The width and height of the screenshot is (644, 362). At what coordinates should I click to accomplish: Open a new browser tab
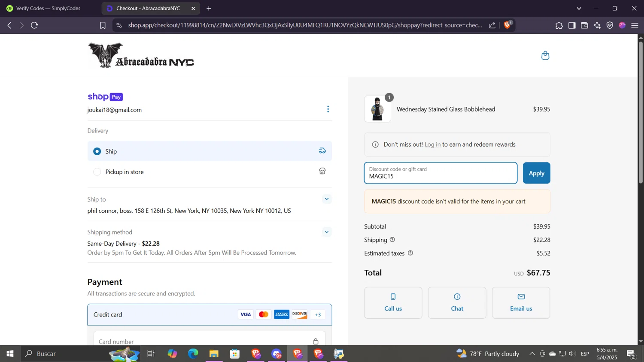[209, 8]
